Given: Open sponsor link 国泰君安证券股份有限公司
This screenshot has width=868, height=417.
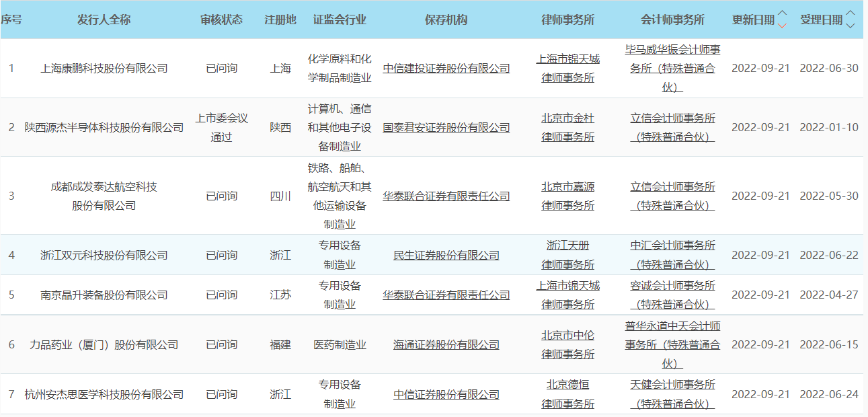Looking at the screenshot, I should click(446, 127).
